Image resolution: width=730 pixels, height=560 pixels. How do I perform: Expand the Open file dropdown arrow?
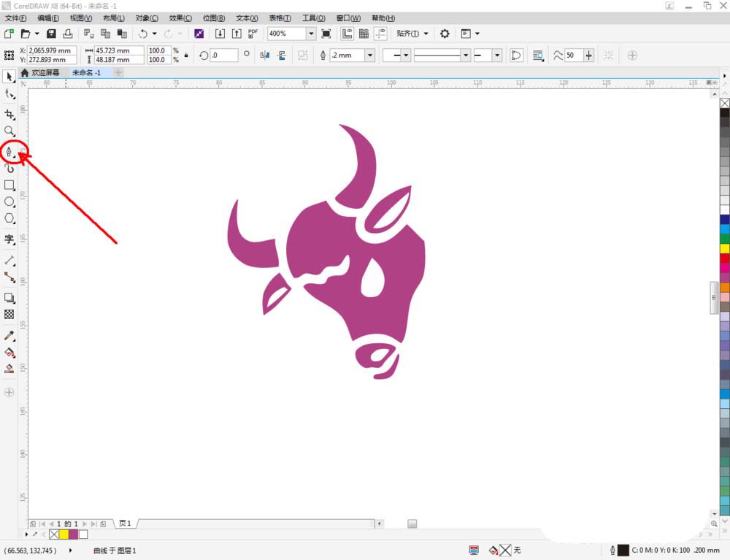coord(36,34)
